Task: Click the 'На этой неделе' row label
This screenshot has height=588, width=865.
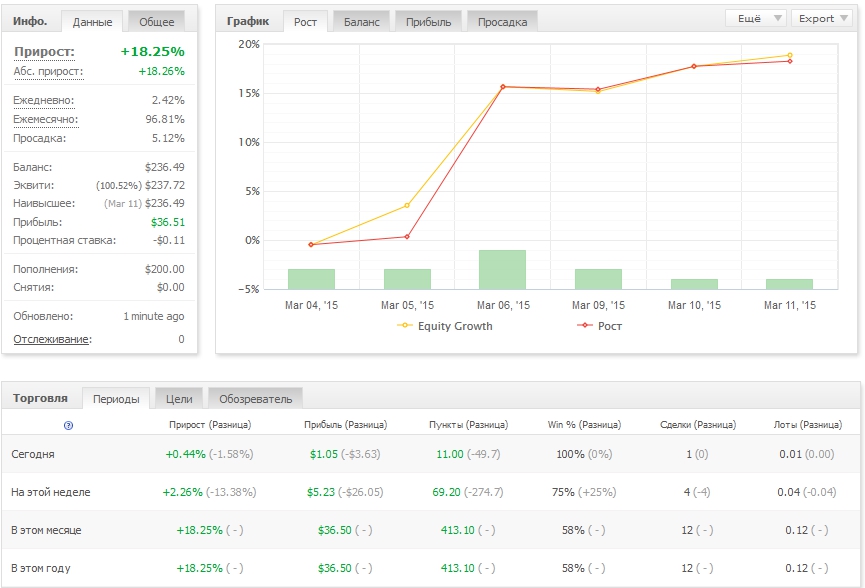Action: point(51,492)
